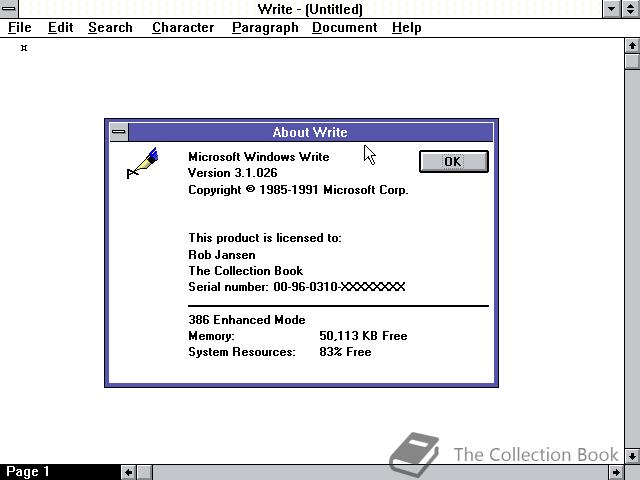Open the Character menu

click(183, 27)
